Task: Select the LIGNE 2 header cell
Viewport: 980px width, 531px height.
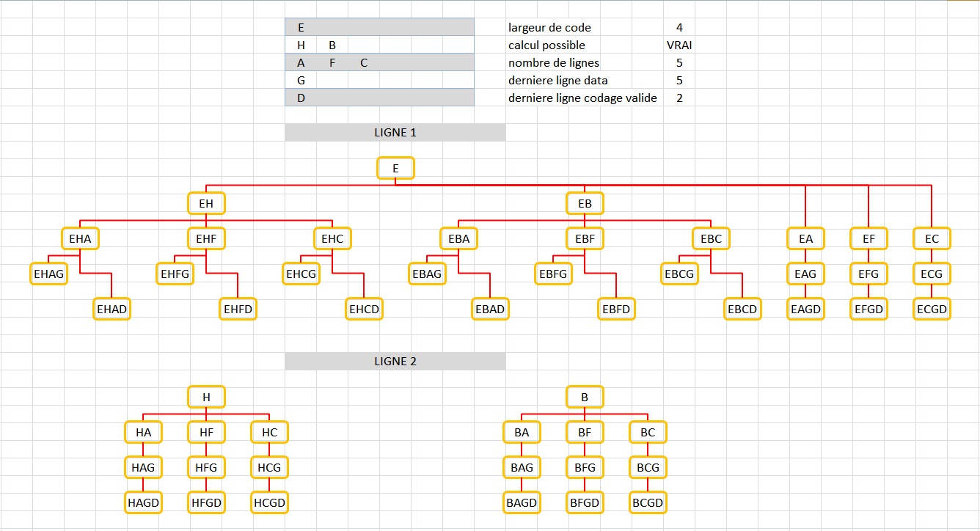Action: 395,362
